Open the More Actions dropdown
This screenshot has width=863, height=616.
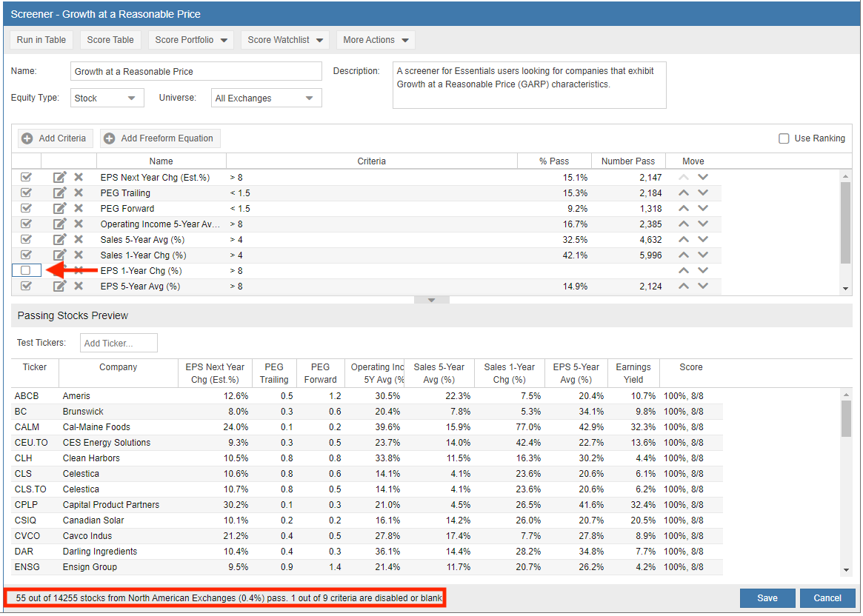tap(376, 39)
